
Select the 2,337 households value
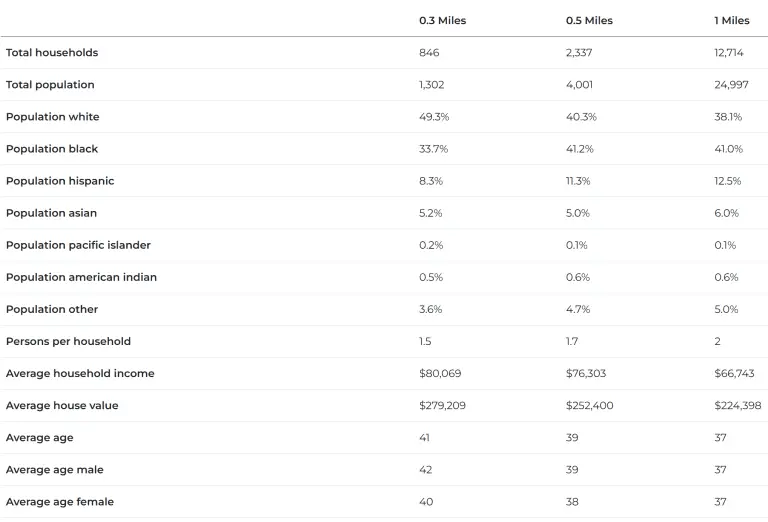click(x=579, y=52)
